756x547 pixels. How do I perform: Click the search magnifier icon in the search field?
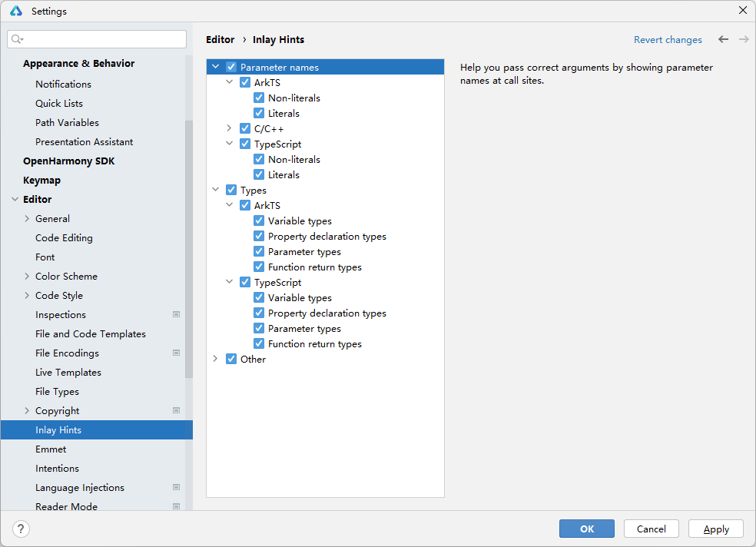click(x=18, y=39)
